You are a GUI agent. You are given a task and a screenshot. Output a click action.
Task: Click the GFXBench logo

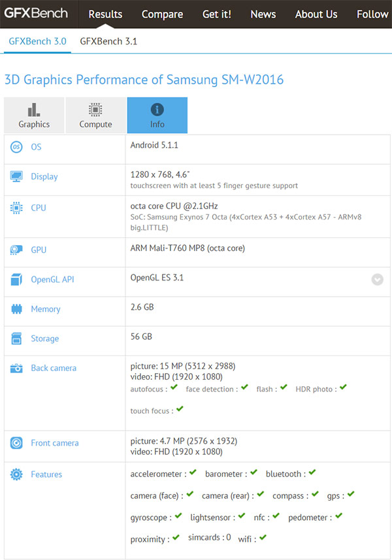coord(36,13)
